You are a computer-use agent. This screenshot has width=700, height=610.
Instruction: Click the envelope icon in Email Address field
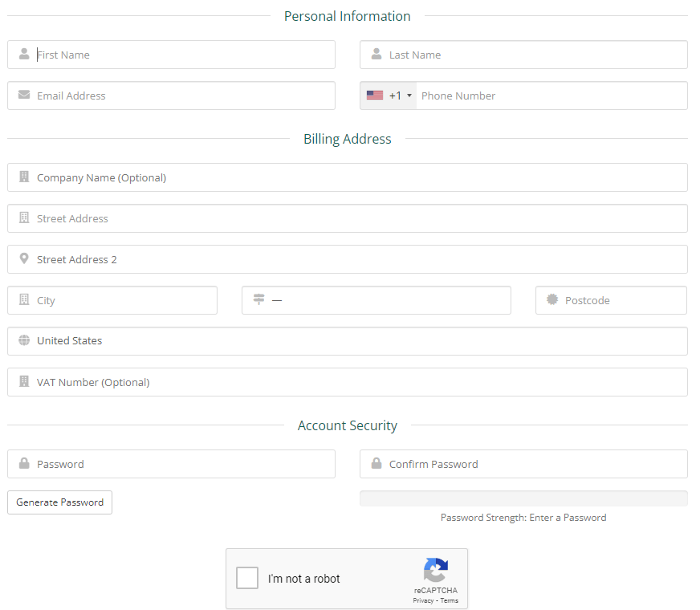24,96
